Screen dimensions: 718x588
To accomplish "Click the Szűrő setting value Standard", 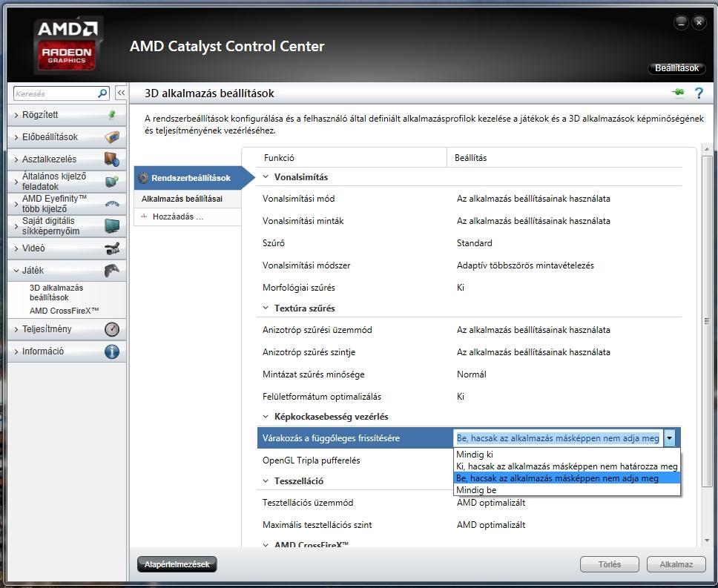I will [x=474, y=243].
